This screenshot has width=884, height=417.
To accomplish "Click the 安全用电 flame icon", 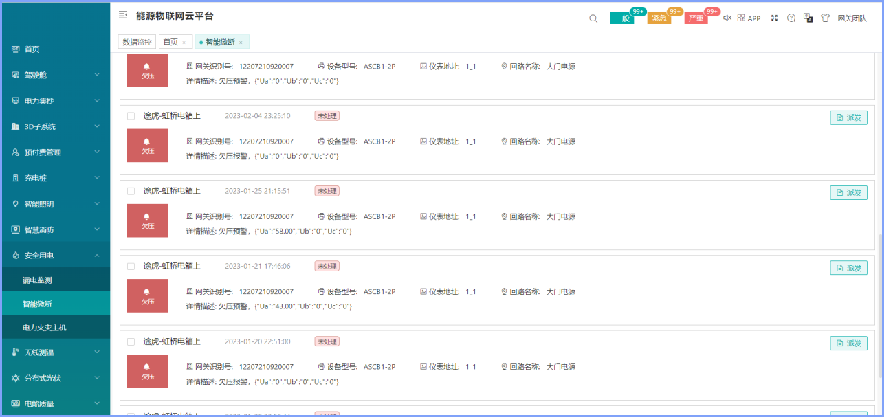I will coord(15,255).
